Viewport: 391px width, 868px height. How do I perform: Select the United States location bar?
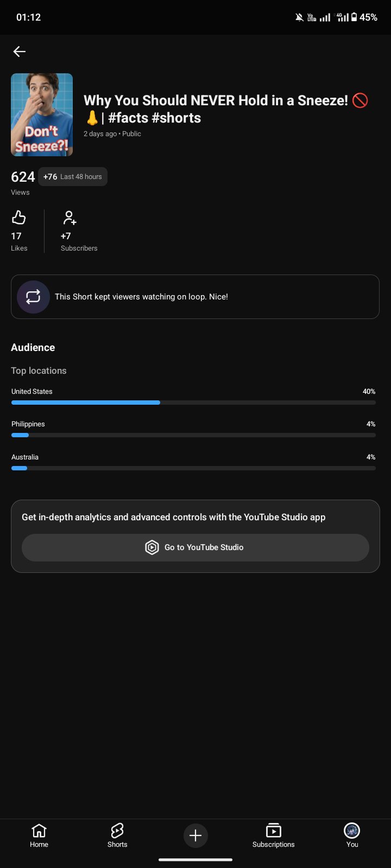[x=193, y=403]
